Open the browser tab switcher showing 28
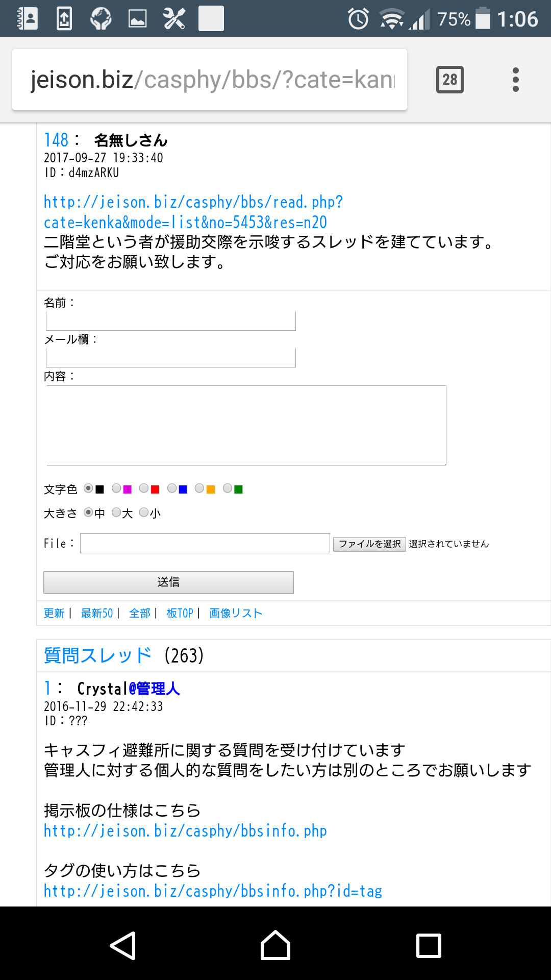The image size is (551, 980). click(449, 80)
